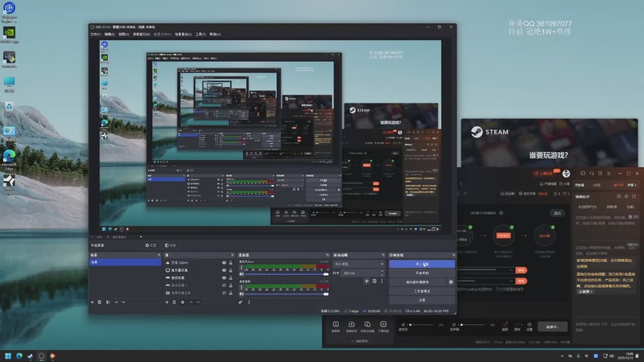Open the profile avatar in the streaming app
Screen dimensions: 644x362
pos(567,174)
